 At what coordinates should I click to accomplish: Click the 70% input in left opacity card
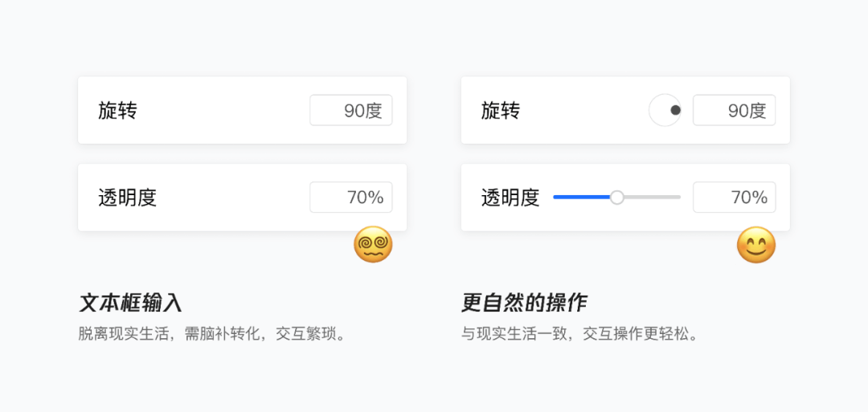click(351, 197)
